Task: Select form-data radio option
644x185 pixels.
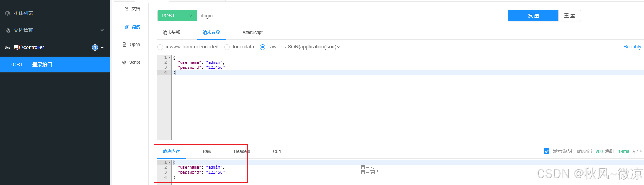Action: (x=227, y=47)
